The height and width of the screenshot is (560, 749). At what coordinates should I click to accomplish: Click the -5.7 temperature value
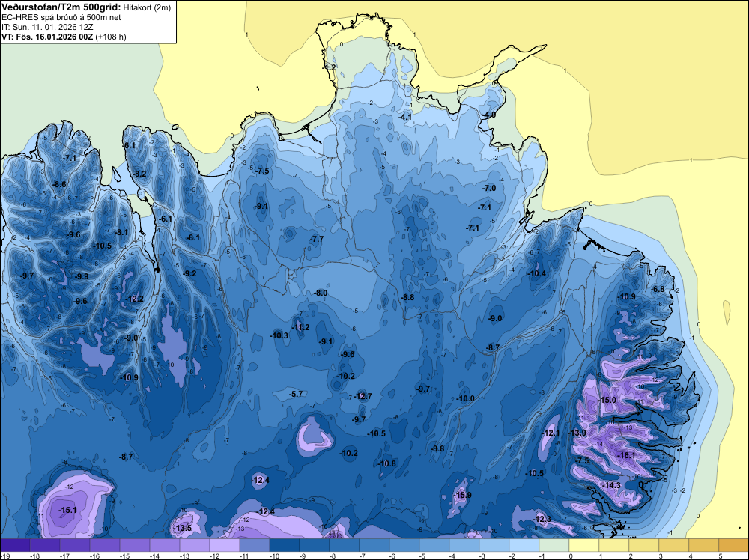pos(296,395)
